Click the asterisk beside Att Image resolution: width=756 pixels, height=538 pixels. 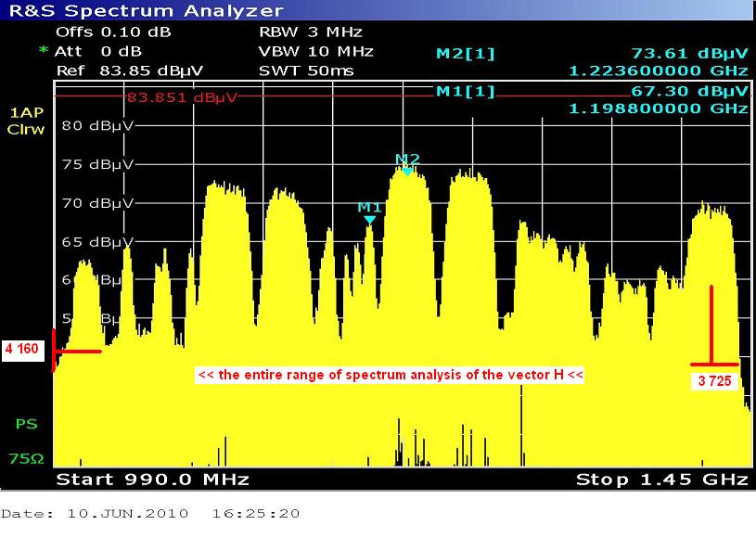tap(43, 51)
